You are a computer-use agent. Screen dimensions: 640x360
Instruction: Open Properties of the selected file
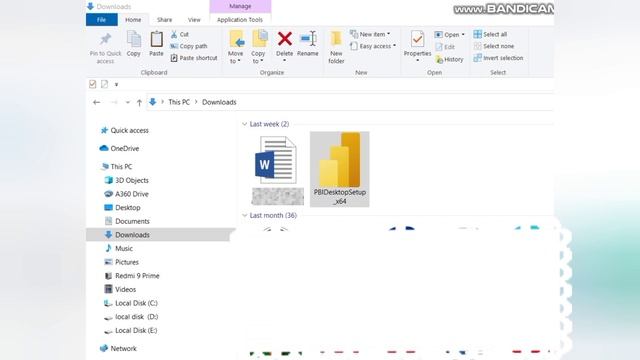point(417,46)
